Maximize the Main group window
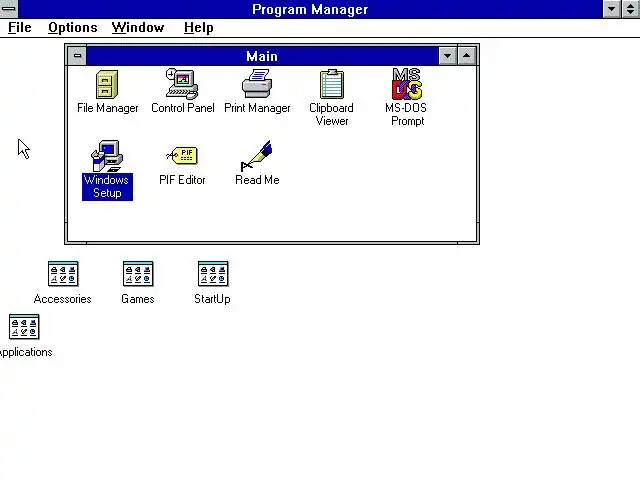Viewport: 640px width, 480px height. click(467, 56)
